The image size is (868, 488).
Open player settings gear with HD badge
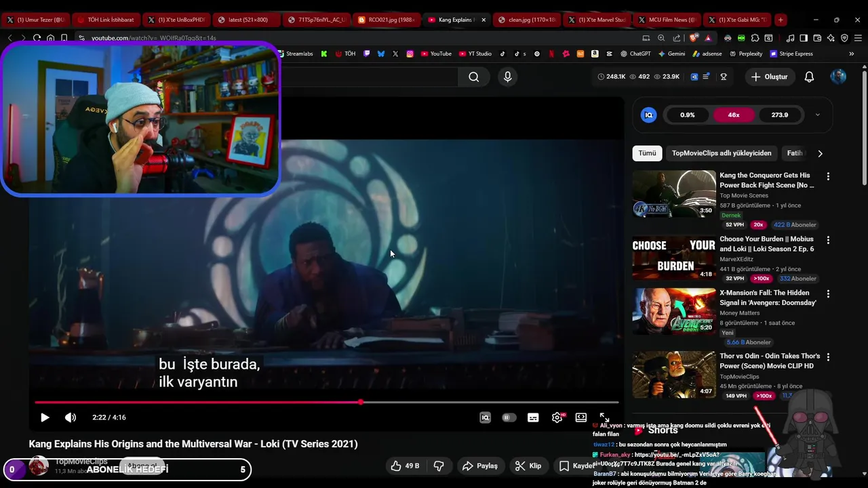tap(557, 418)
